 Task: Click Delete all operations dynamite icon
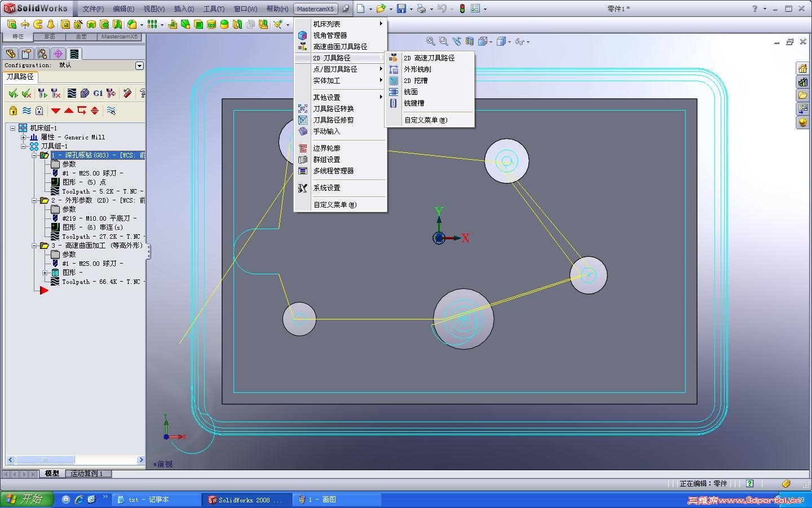point(127,93)
